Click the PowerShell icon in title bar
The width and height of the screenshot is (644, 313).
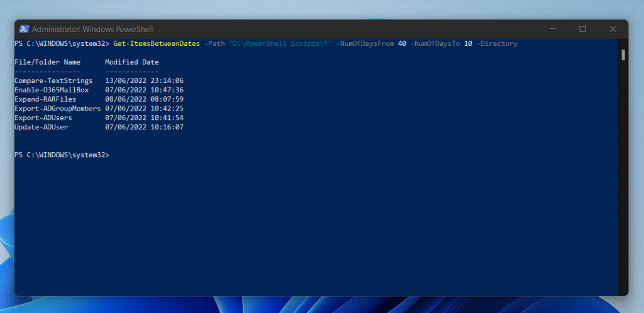coord(24,29)
